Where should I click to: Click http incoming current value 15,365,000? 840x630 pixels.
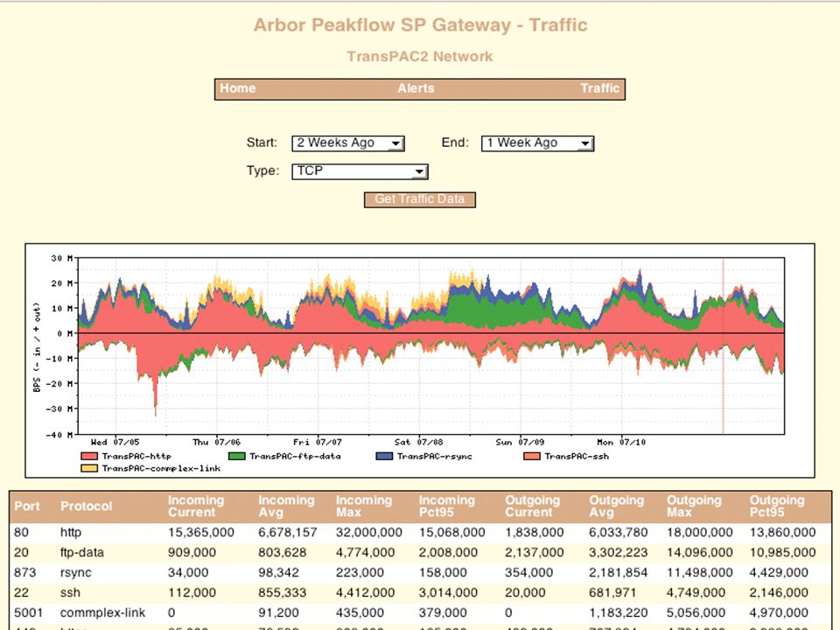tap(201, 533)
